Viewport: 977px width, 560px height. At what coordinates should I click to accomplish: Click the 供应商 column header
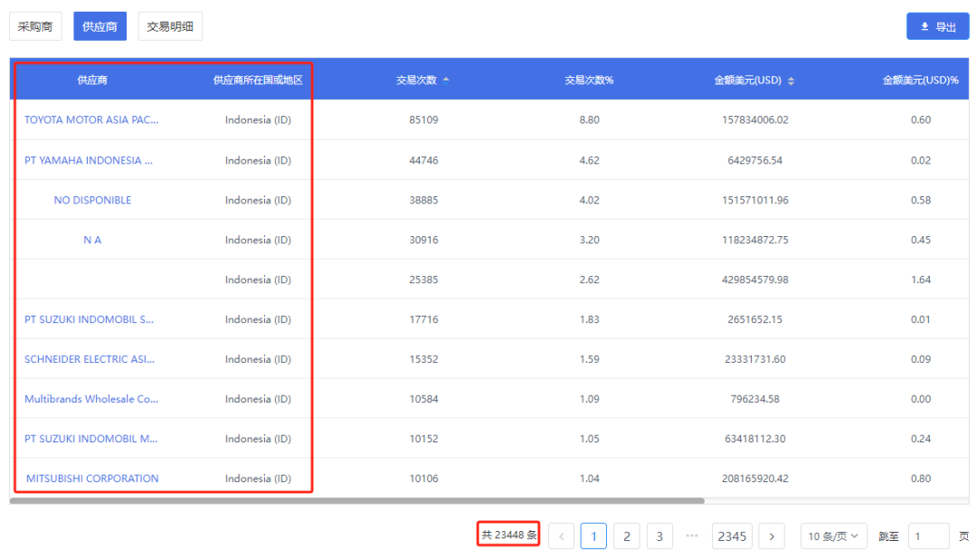[92, 80]
